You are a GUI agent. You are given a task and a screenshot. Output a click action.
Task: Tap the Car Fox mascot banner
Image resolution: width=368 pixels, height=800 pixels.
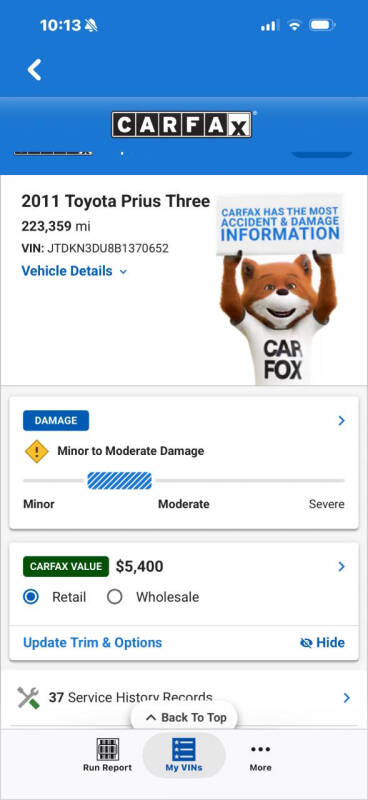279,289
